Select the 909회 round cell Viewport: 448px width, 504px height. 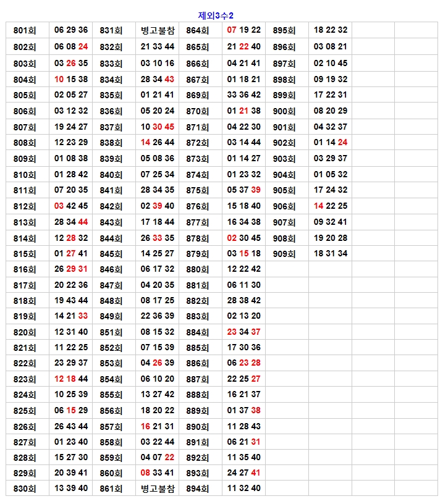284,254
